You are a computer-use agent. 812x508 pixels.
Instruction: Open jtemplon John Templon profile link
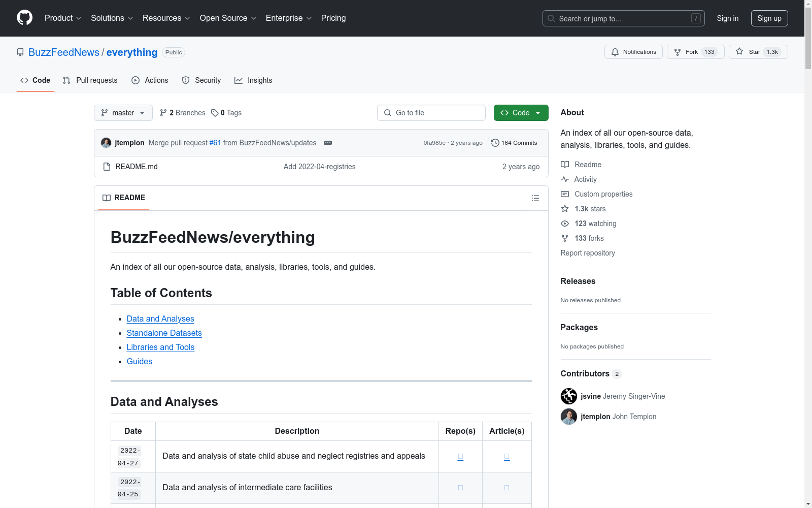[619, 417]
